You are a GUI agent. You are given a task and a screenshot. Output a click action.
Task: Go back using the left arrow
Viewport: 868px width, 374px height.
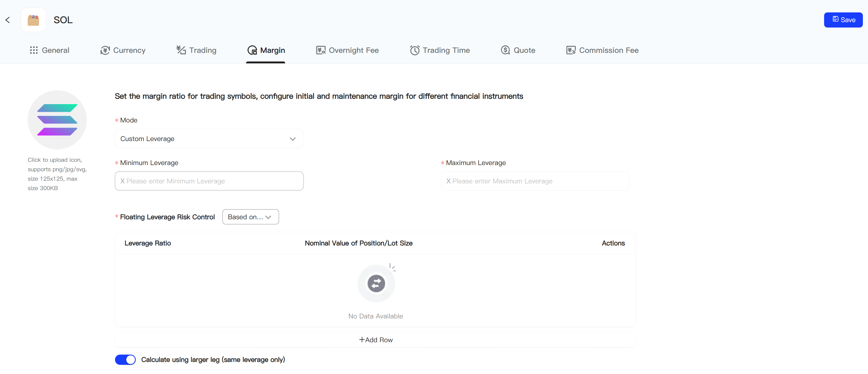tap(8, 20)
